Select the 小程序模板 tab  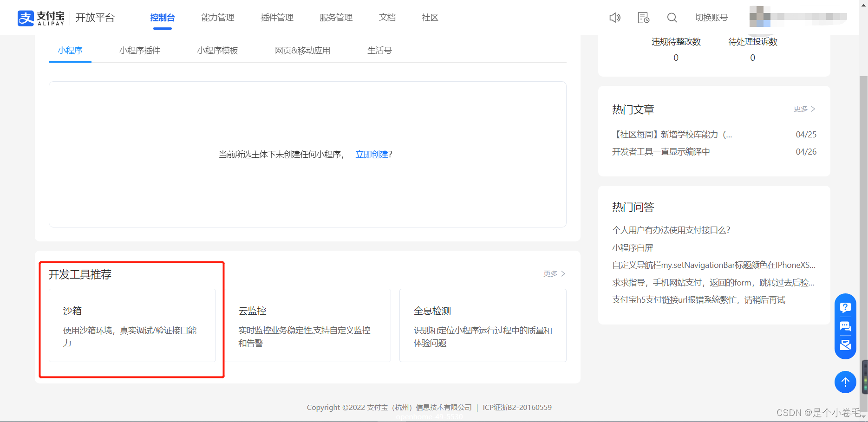pyautogui.click(x=217, y=50)
